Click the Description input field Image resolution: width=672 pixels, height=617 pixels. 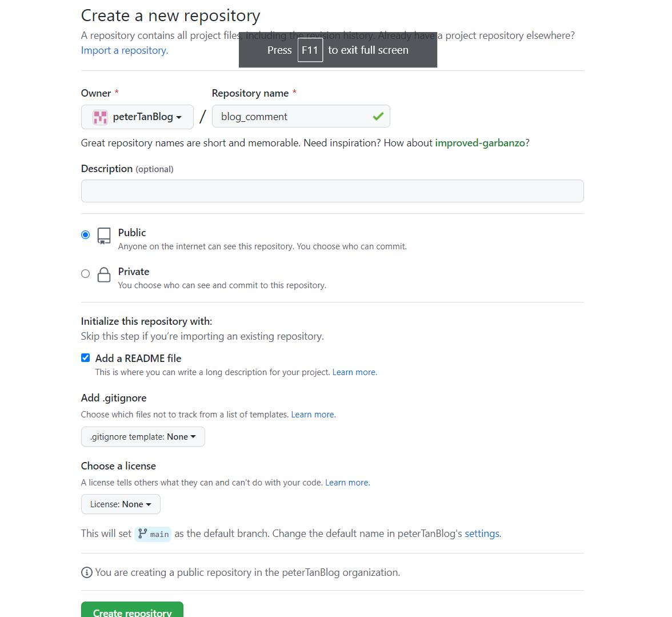click(x=332, y=190)
